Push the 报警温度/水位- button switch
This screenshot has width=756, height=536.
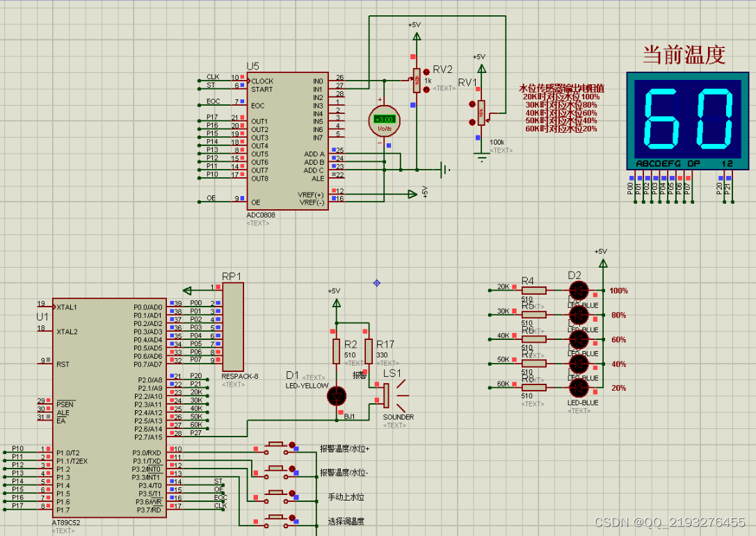point(276,472)
